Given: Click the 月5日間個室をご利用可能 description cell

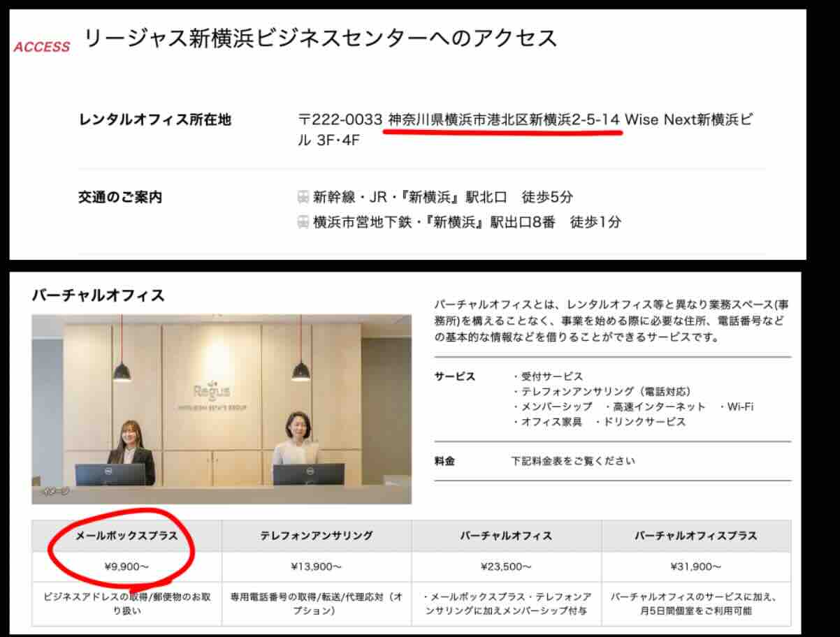Looking at the screenshot, I should (x=696, y=604).
